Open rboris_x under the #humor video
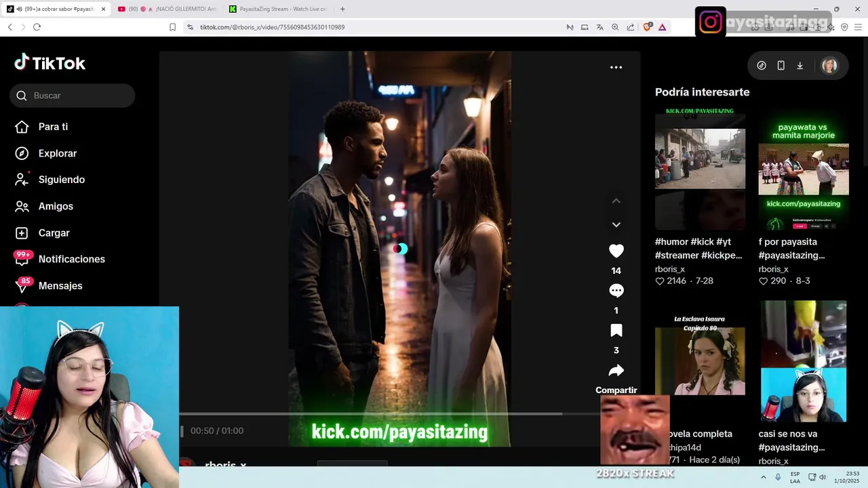 670,269
